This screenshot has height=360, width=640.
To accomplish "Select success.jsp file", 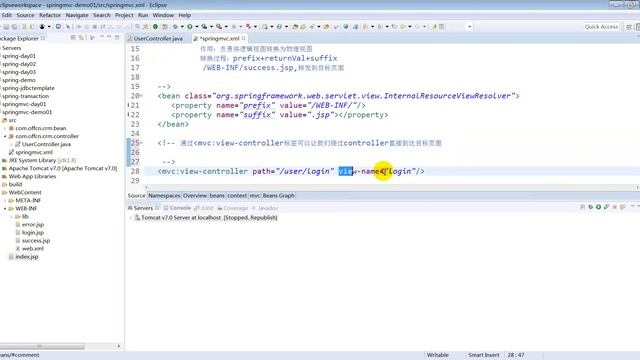I will click(36, 240).
